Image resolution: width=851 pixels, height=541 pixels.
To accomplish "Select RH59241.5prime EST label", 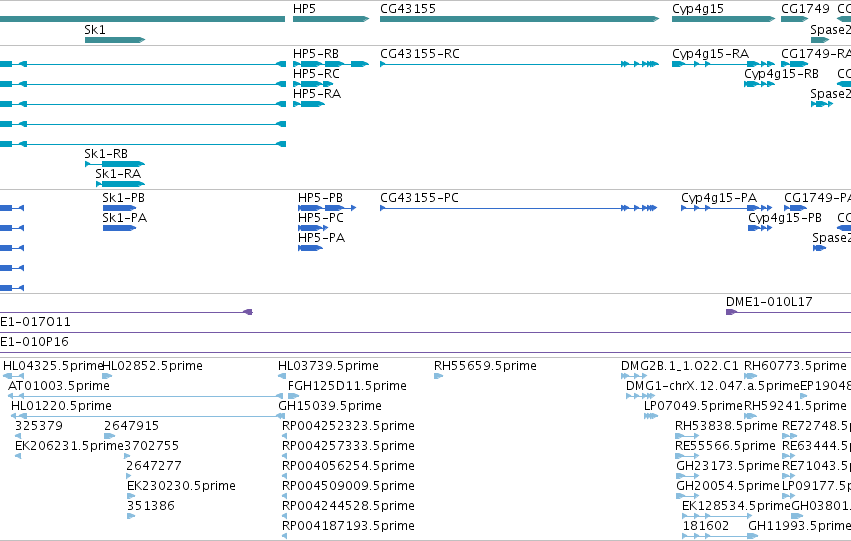I will 795,406.
